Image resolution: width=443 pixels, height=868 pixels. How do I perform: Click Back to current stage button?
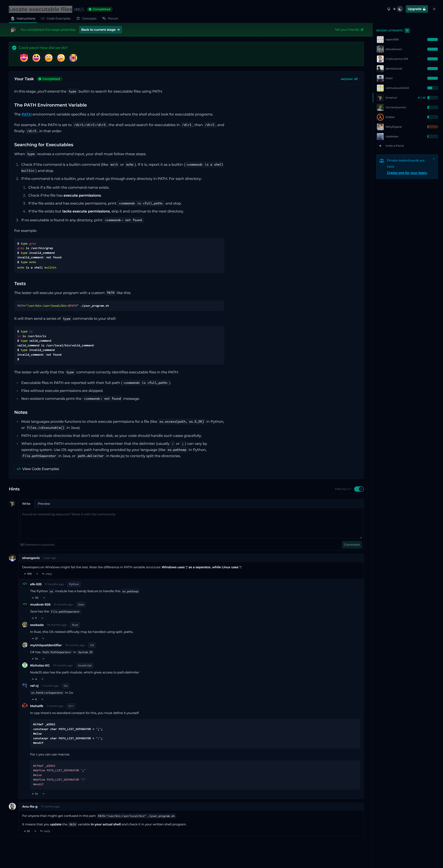pos(100,30)
